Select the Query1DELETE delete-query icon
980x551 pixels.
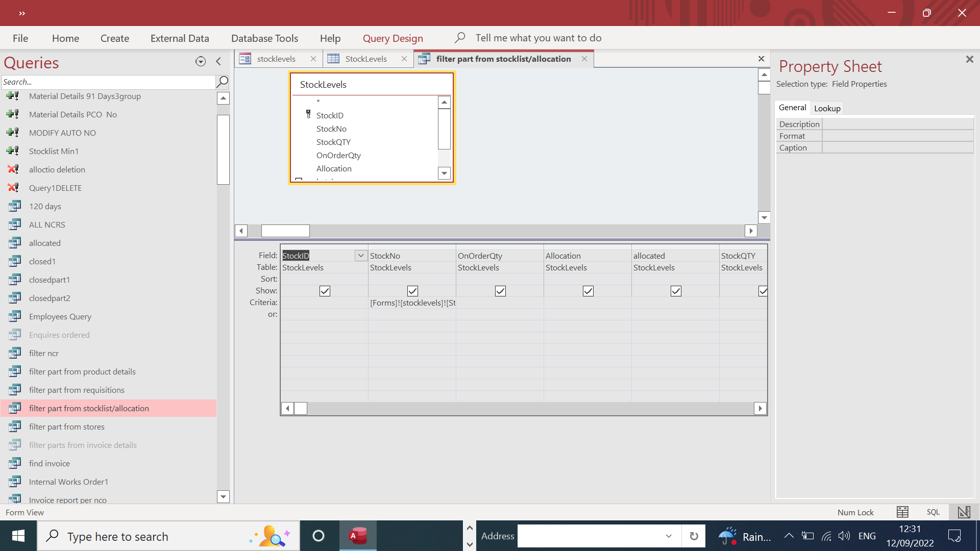tap(13, 188)
